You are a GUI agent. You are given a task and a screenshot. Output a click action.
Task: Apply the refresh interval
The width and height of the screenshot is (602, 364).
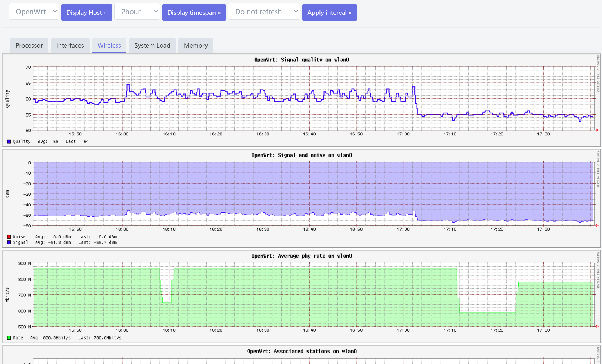click(x=330, y=12)
